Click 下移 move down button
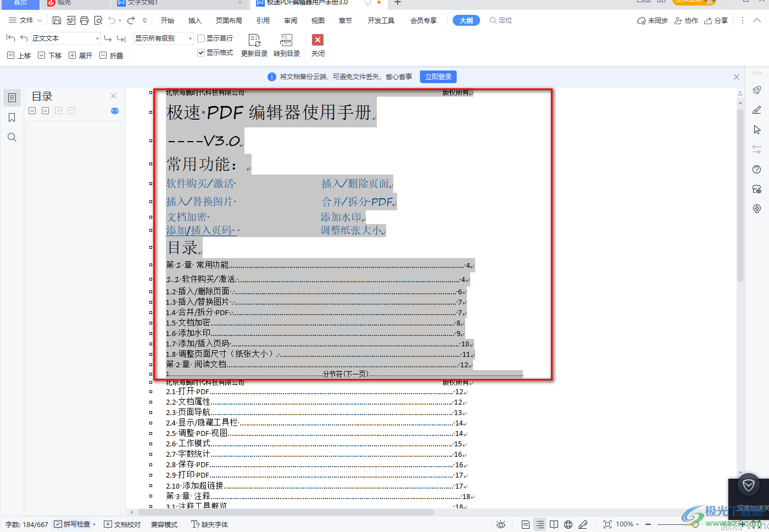This screenshot has width=769, height=532. tap(49, 55)
